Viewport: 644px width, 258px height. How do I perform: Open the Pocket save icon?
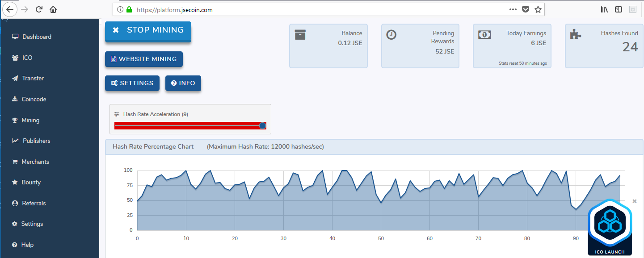coord(526,9)
